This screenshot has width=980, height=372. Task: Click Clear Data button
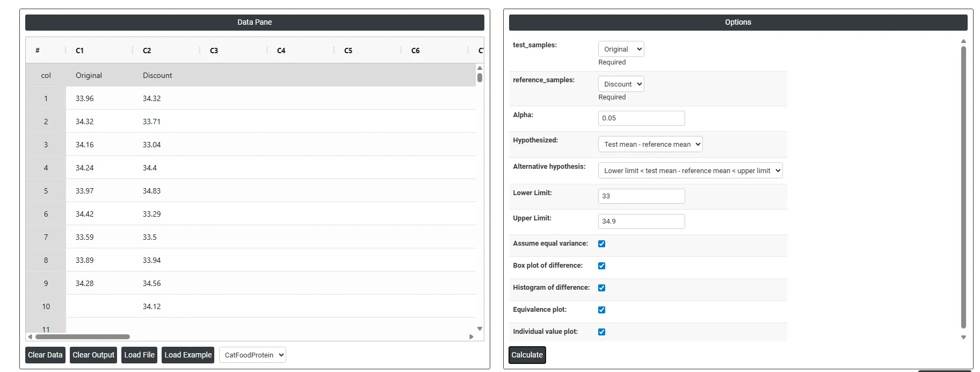tap(45, 355)
